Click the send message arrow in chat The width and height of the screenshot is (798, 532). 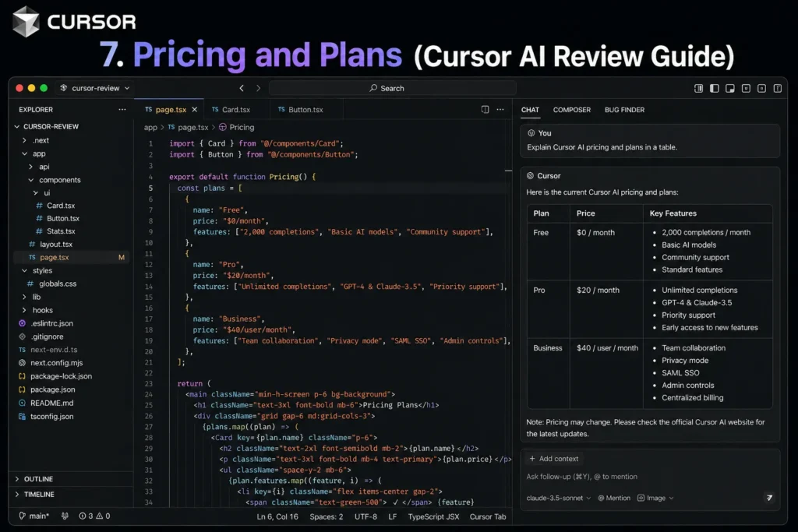tap(769, 498)
